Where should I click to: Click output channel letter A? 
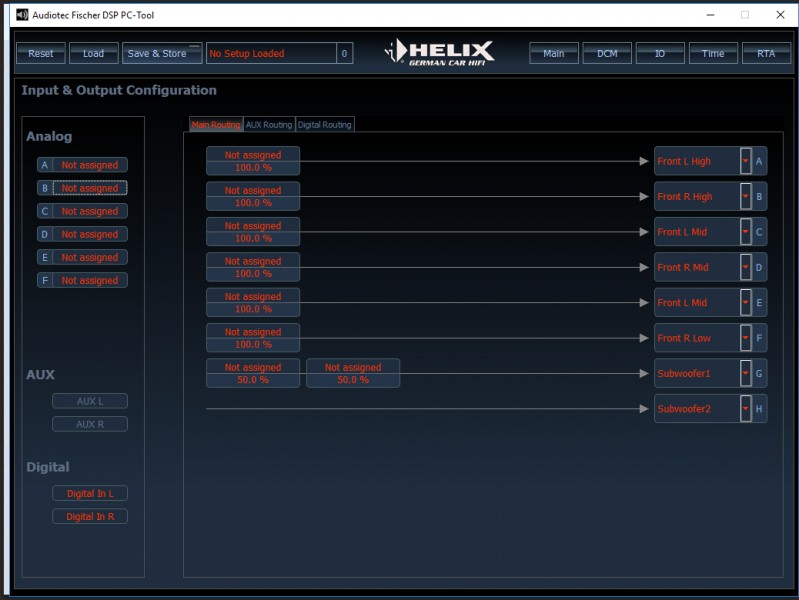click(759, 161)
